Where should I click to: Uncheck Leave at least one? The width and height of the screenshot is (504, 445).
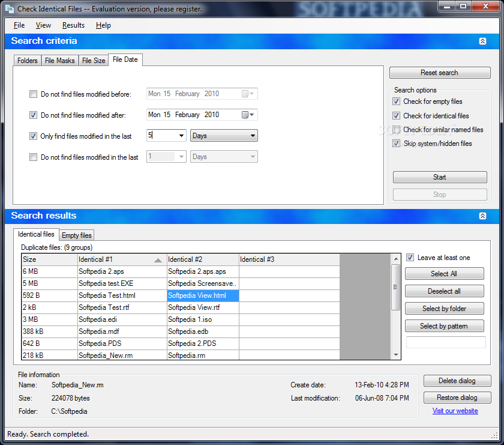[410, 258]
